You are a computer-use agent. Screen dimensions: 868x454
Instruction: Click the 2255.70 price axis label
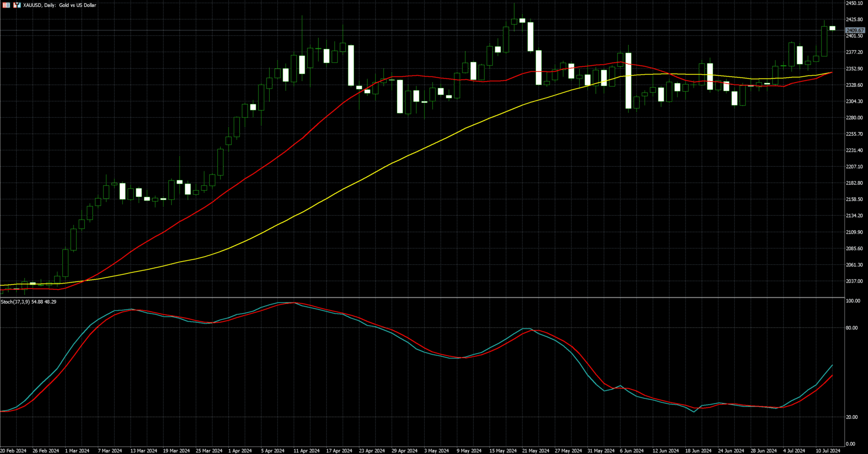854,134
